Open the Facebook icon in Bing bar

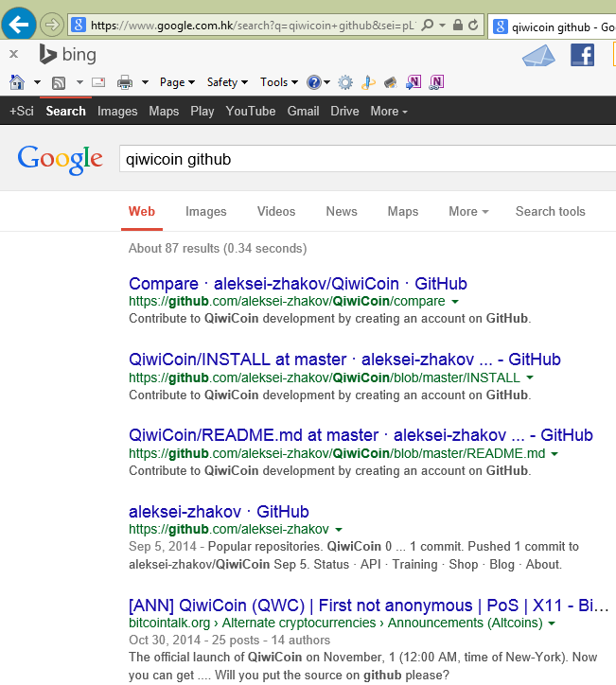[x=582, y=56]
